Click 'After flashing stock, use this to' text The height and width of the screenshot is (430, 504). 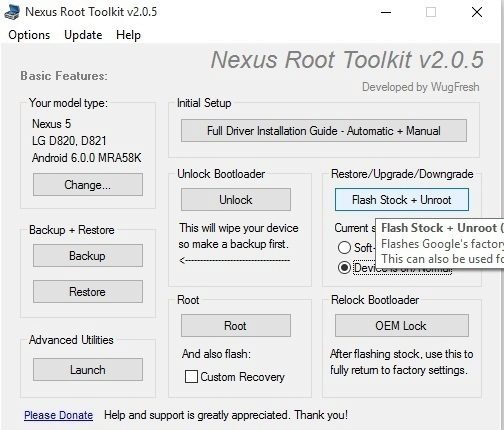[x=402, y=354]
